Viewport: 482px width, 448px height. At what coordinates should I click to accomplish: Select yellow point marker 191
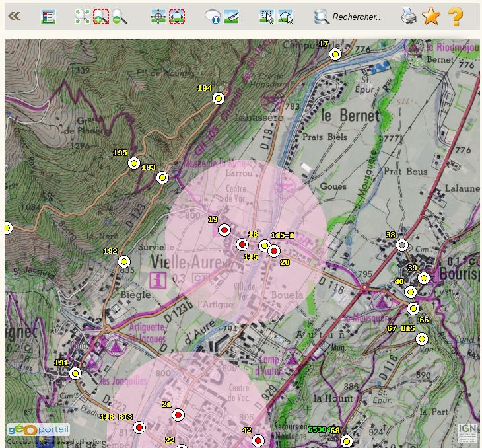point(75,373)
